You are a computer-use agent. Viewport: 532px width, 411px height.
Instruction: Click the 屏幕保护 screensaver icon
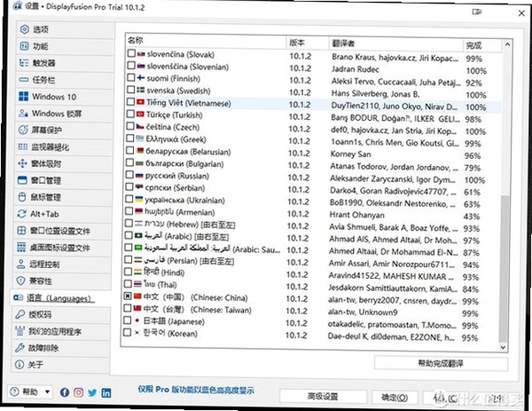23,130
